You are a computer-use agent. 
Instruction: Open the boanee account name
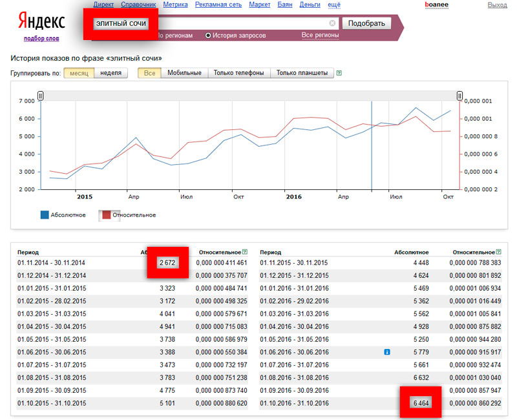click(x=437, y=5)
